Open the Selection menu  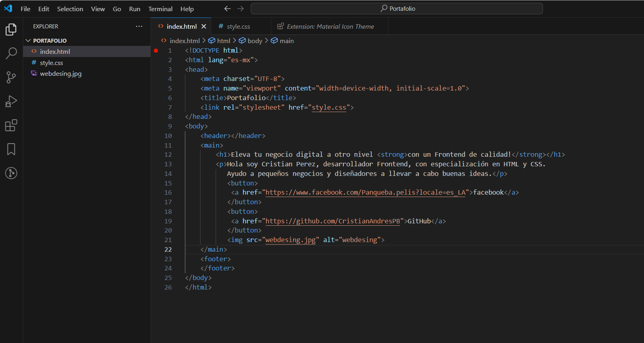[x=70, y=9]
